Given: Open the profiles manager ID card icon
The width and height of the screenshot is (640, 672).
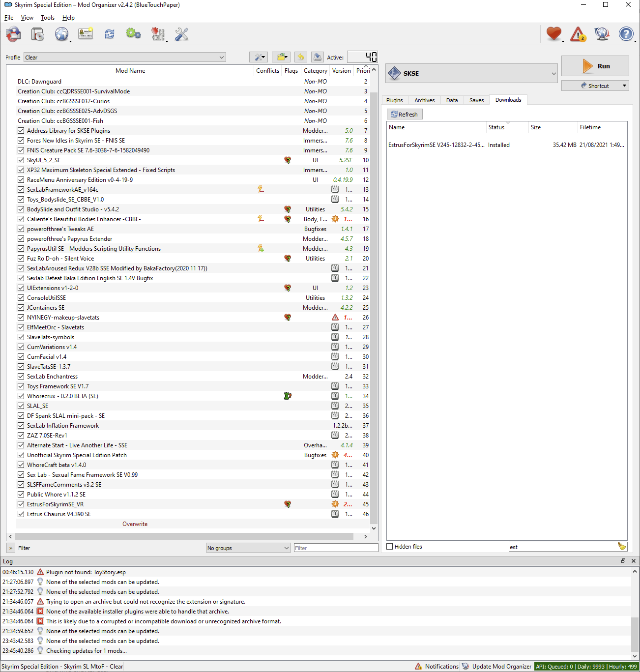Looking at the screenshot, I should click(86, 34).
